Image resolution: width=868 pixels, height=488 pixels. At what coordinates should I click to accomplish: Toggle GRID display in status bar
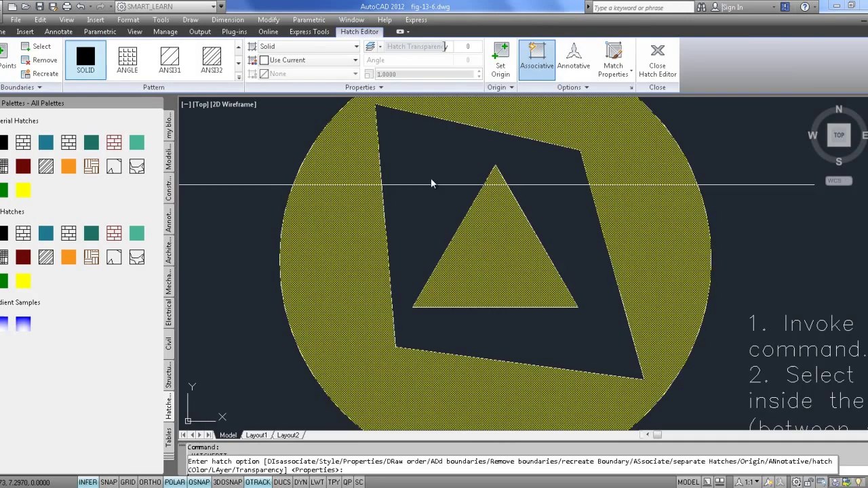[x=127, y=482]
